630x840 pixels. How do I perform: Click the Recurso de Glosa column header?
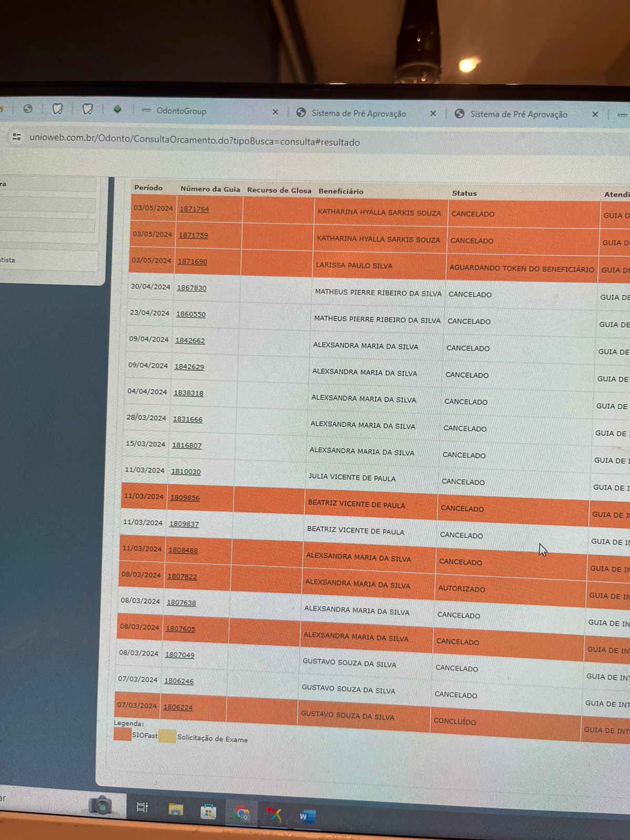pos(279,191)
